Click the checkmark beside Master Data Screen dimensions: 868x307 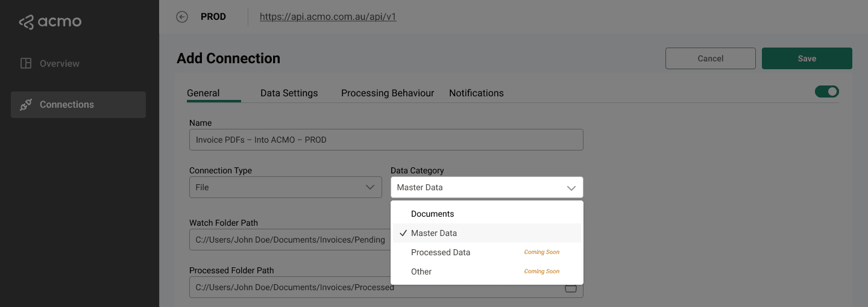pyautogui.click(x=403, y=233)
